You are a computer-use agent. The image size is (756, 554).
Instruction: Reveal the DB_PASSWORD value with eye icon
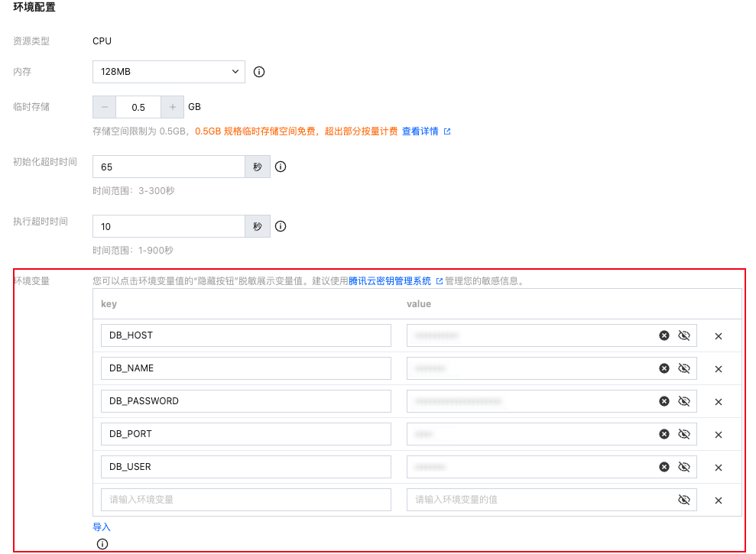pyautogui.click(x=683, y=401)
